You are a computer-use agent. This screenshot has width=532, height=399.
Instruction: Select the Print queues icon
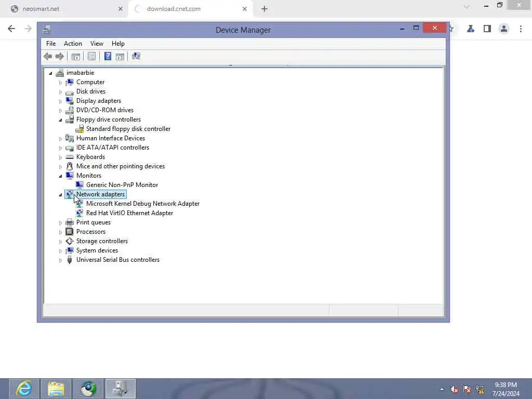70,222
